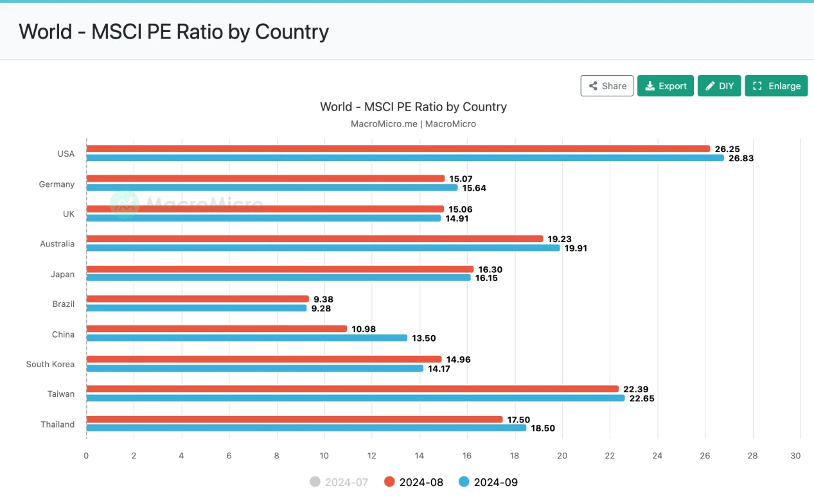The width and height of the screenshot is (814, 504).
Task: Click the blue 2024-09 legend dot
Action: (463, 482)
